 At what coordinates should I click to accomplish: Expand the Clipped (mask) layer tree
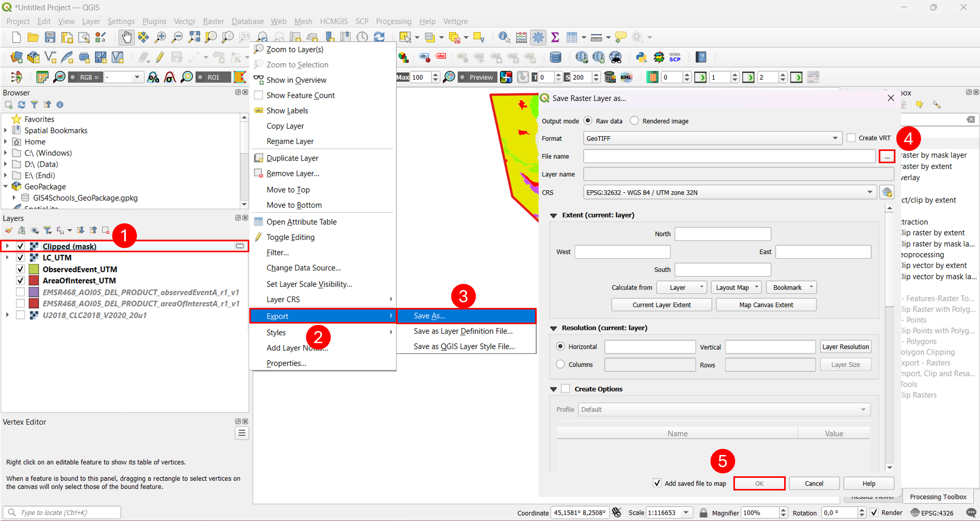point(7,246)
